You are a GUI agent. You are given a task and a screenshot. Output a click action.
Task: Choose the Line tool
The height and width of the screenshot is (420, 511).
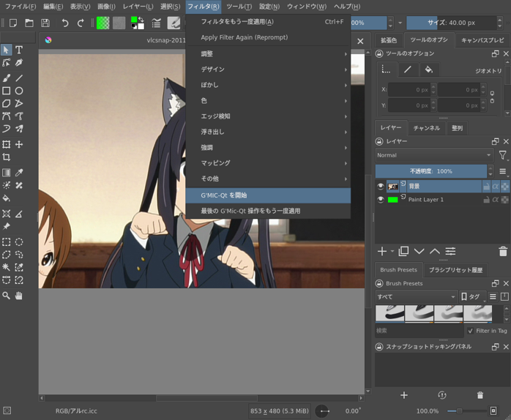tap(19, 78)
